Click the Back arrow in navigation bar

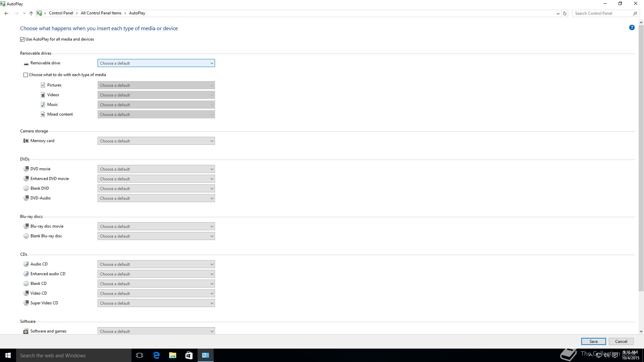click(6, 13)
